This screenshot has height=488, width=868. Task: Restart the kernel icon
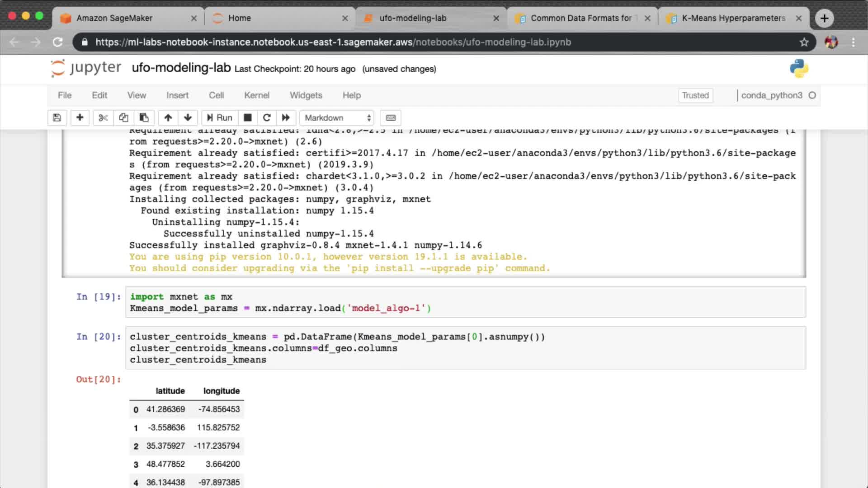click(267, 118)
